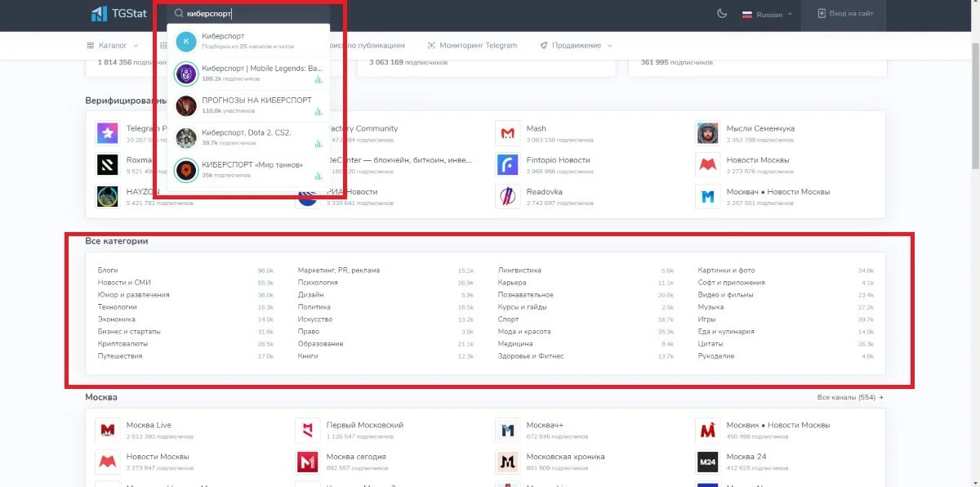The width and height of the screenshot is (980, 487).
Task: Open Картинки и фото category
Action: point(727,270)
